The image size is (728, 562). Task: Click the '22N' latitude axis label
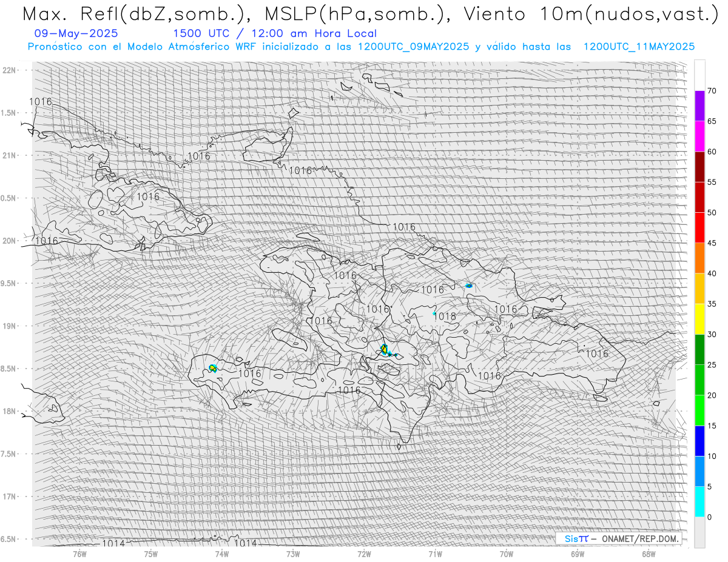click(10, 70)
